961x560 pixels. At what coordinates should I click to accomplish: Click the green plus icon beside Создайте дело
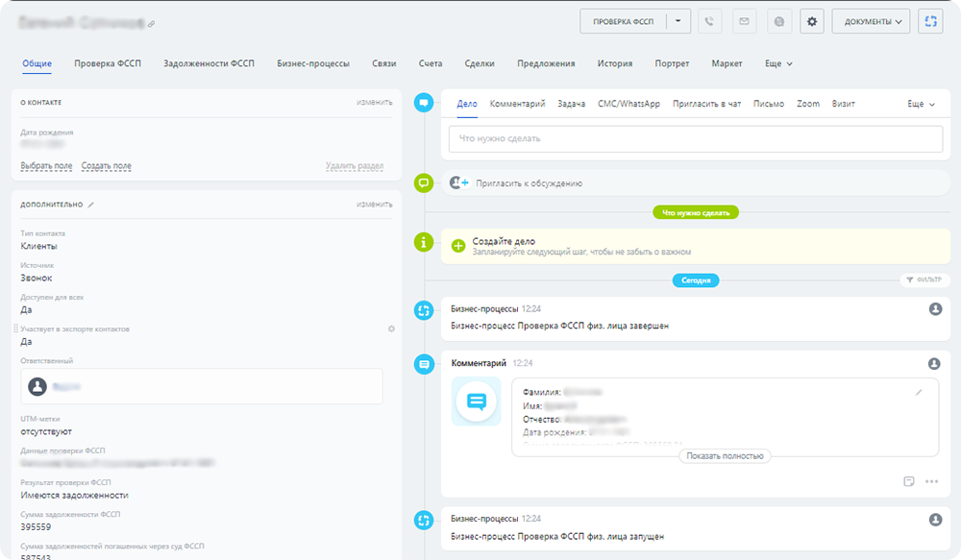pos(458,246)
